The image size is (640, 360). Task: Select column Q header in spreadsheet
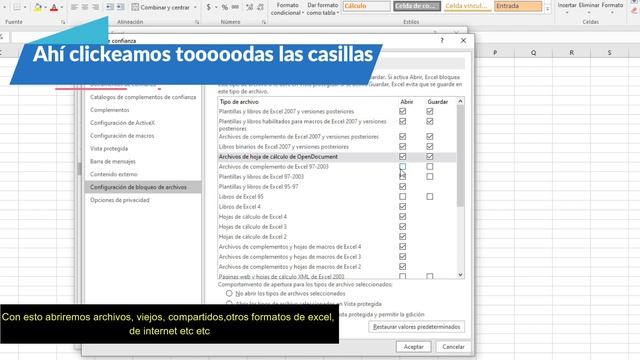[533, 53]
